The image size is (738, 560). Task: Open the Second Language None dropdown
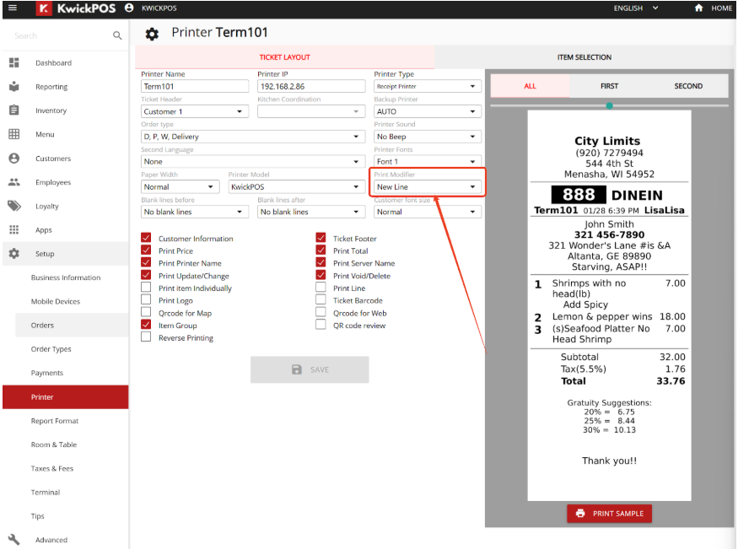tap(253, 161)
